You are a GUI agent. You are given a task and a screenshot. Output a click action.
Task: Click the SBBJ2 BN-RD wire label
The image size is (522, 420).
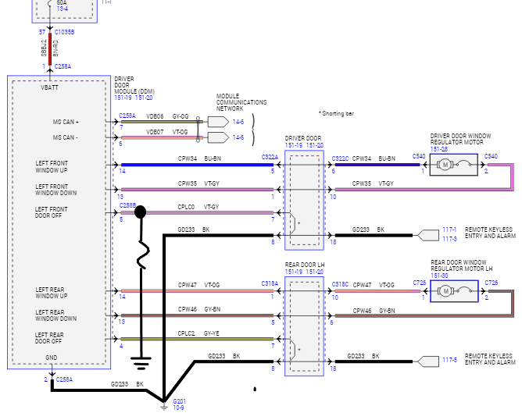pos(50,48)
